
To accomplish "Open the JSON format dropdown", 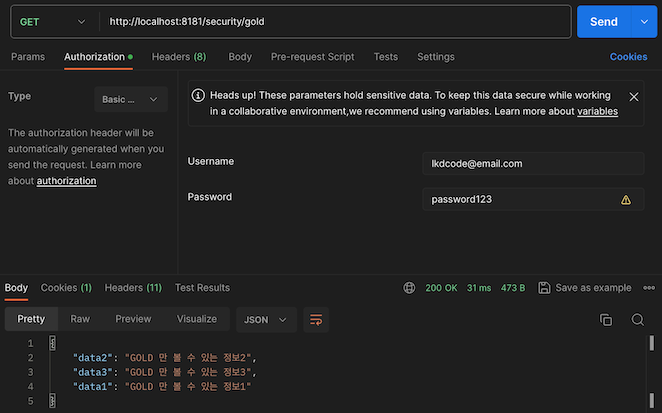I will [x=266, y=320].
